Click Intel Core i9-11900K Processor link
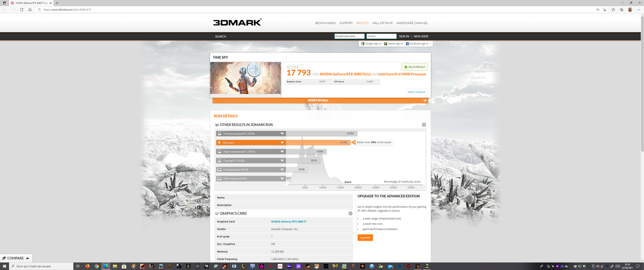This screenshot has height=270, width=644. click(403, 74)
